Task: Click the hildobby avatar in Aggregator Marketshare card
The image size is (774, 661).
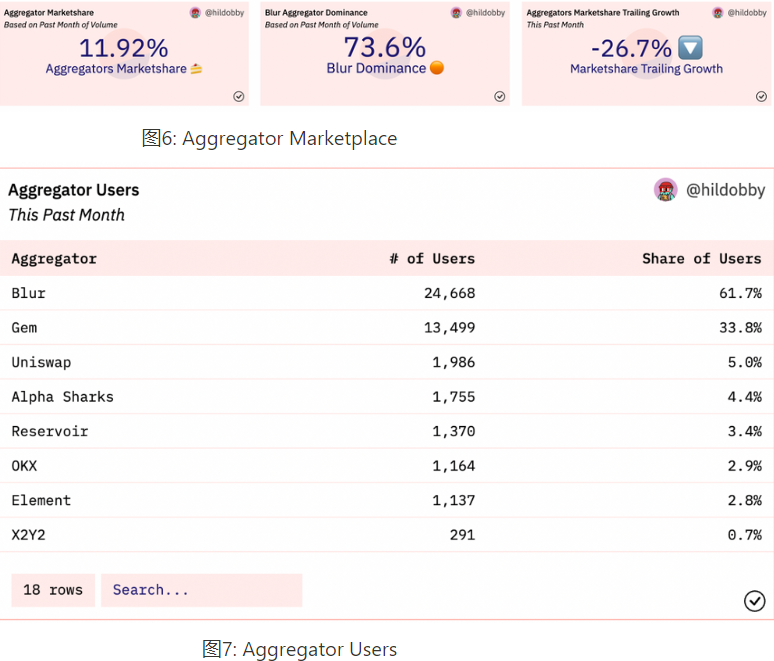Action: (x=195, y=13)
